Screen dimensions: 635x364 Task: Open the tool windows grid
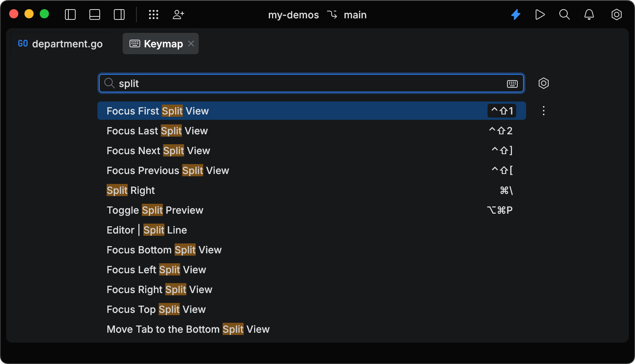point(154,14)
